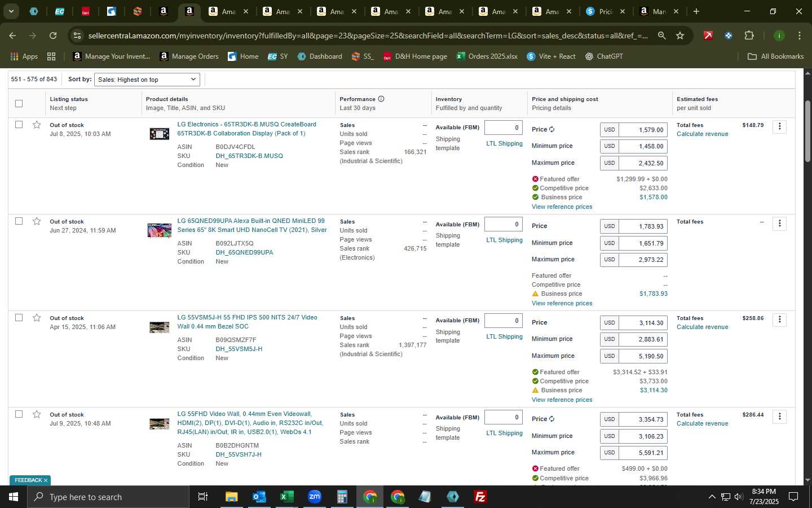Image resolution: width=812 pixels, height=508 pixels.
Task: Open the Performance info icon
Action: [x=381, y=99]
